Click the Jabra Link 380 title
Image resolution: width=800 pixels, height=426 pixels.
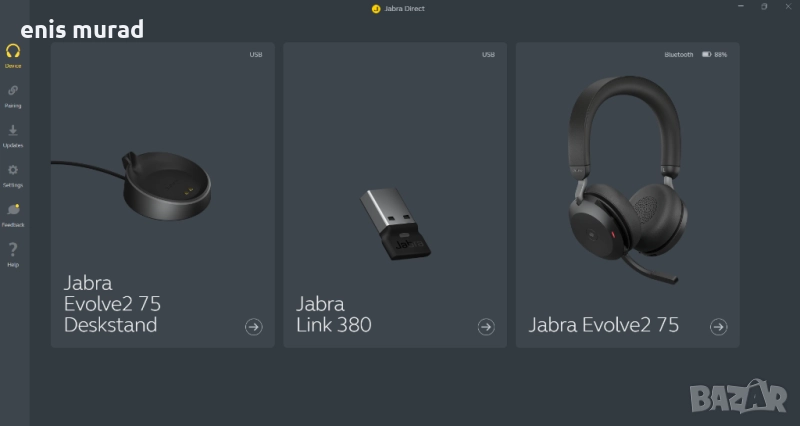(x=334, y=314)
